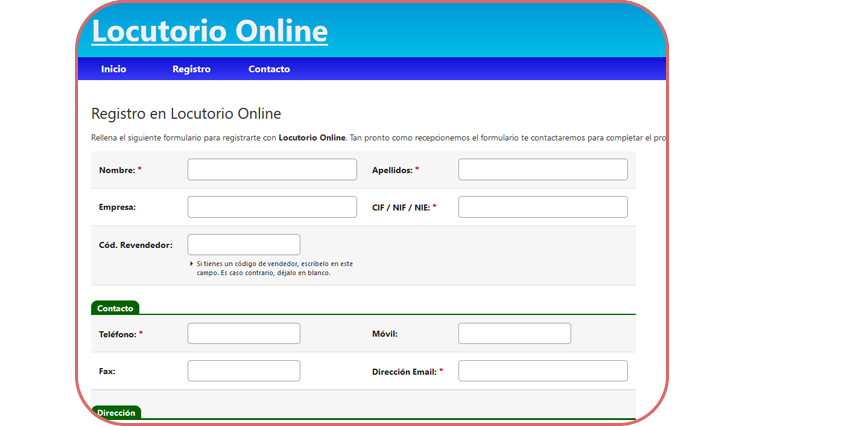This screenshot has height=426, width=857.
Task: Focus the Dirección Email field
Action: (543, 371)
